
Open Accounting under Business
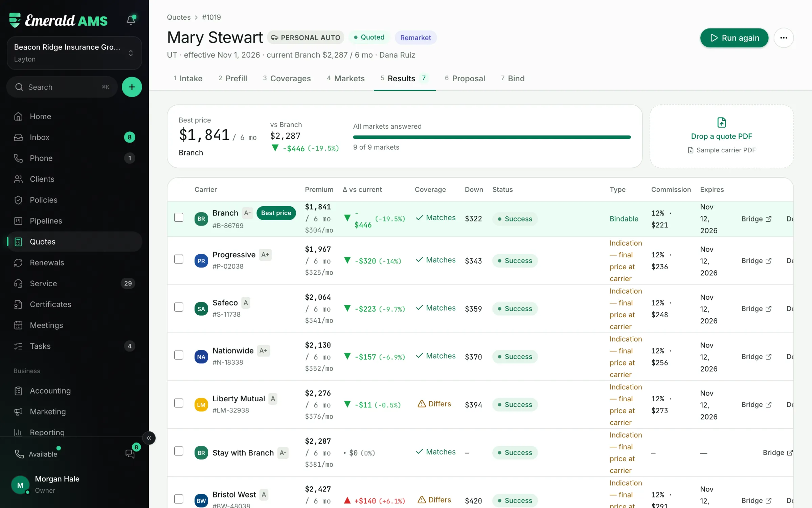tap(74, 391)
